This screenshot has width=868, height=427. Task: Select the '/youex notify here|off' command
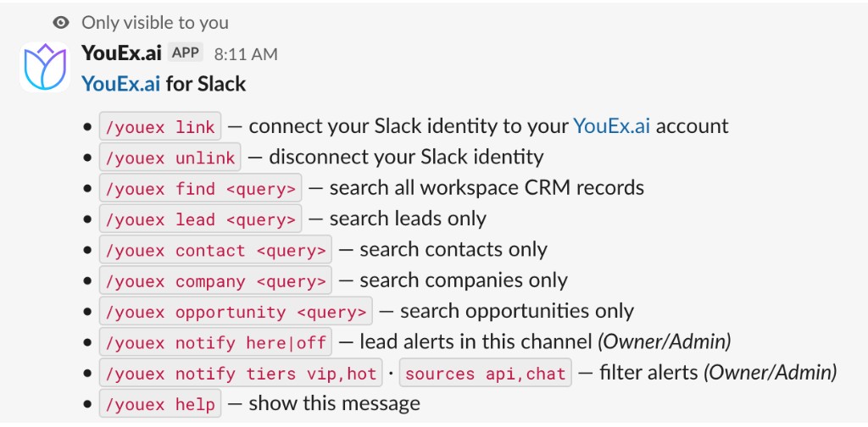pyautogui.click(x=215, y=342)
